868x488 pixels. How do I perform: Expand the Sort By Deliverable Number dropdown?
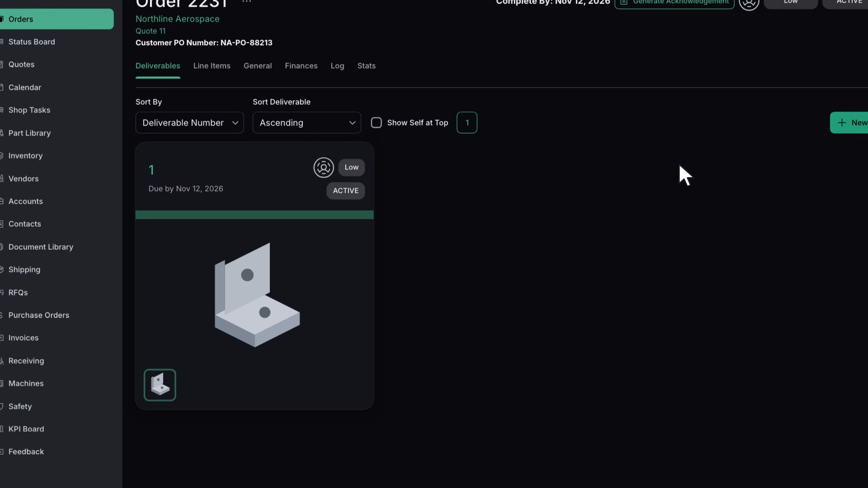coord(189,122)
